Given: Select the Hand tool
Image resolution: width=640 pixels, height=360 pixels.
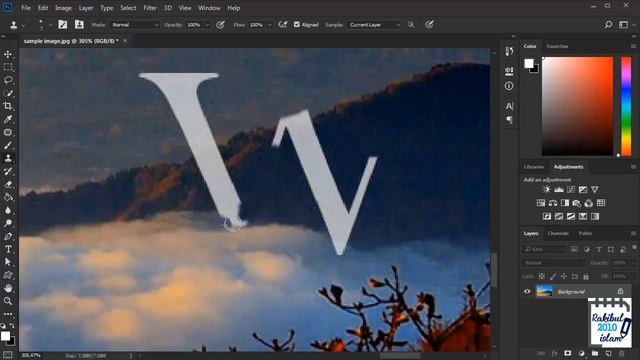Looking at the screenshot, I should [x=8, y=288].
